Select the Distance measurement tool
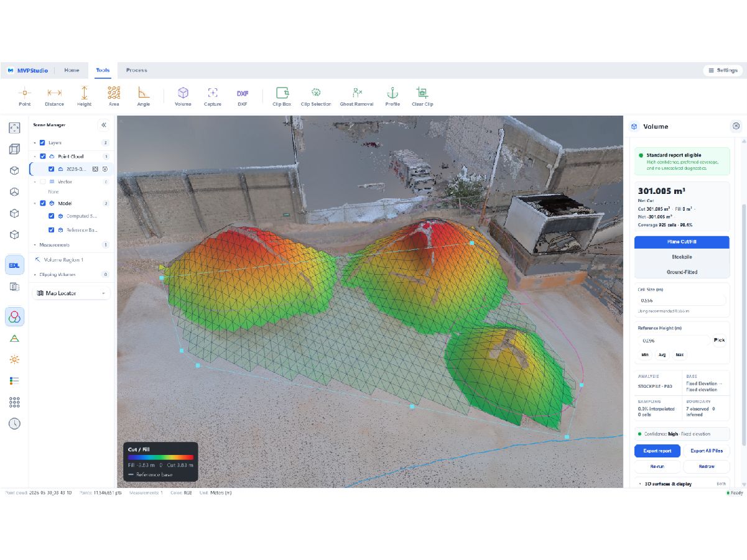747x560 pixels. (54, 96)
